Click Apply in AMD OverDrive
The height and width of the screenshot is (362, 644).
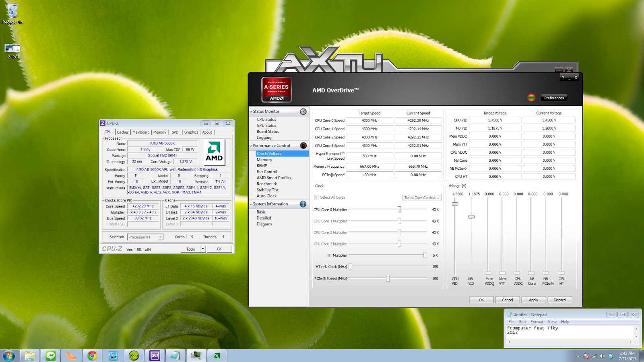(534, 300)
